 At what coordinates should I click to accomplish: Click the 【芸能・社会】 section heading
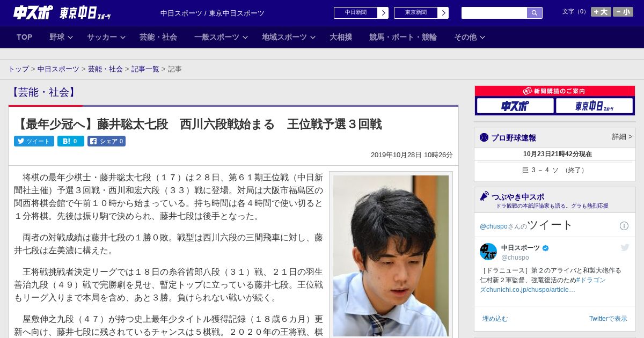click(x=43, y=92)
